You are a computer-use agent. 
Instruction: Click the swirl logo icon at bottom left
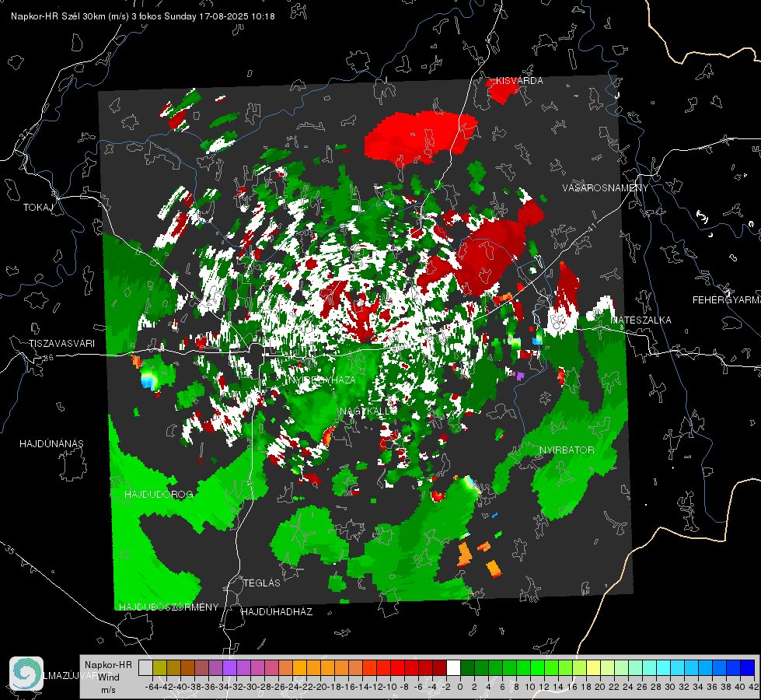coord(26,674)
